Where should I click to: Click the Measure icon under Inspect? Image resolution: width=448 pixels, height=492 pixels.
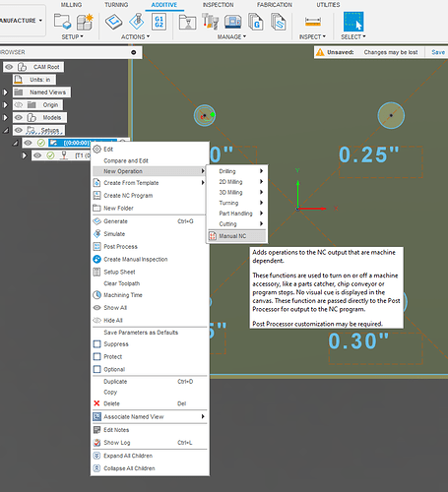pyautogui.click(x=312, y=22)
